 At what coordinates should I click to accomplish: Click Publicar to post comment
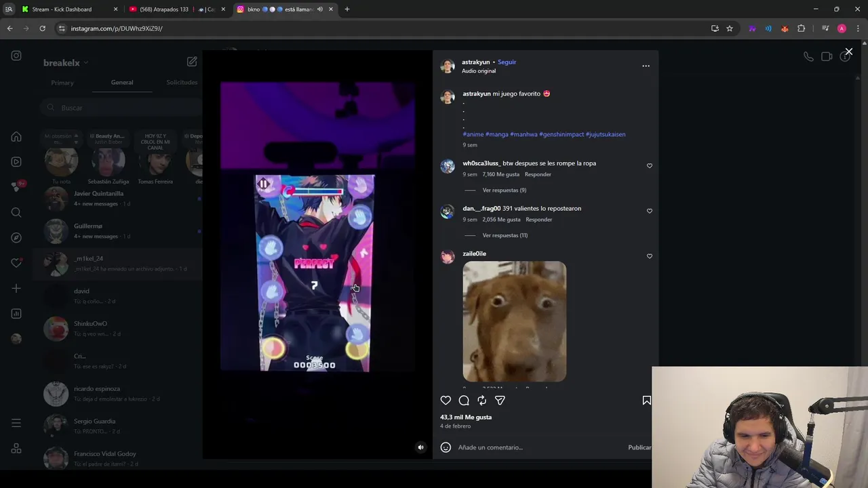coord(639,447)
